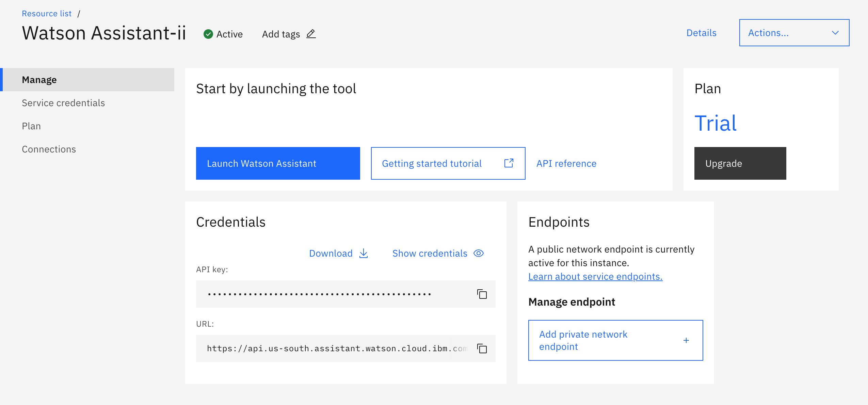This screenshot has width=868, height=405.
Task: Navigate back to Resource list
Action: (x=47, y=14)
